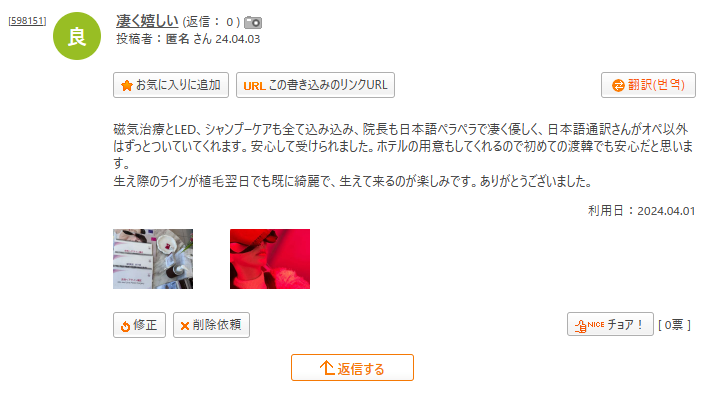
Task: Click the circular arrow icon beside 修正
Action: click(126, 326)
